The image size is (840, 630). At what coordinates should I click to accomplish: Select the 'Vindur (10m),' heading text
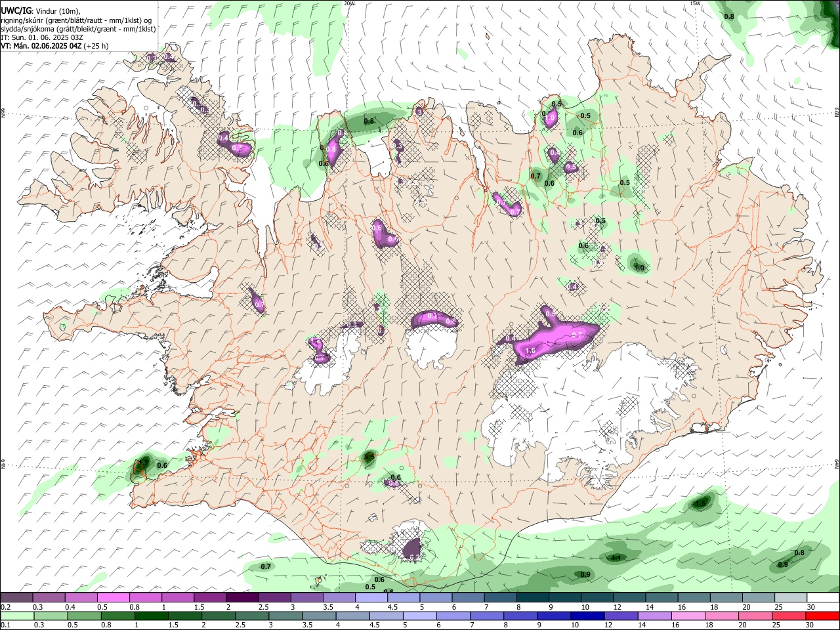tap(57, 11)
